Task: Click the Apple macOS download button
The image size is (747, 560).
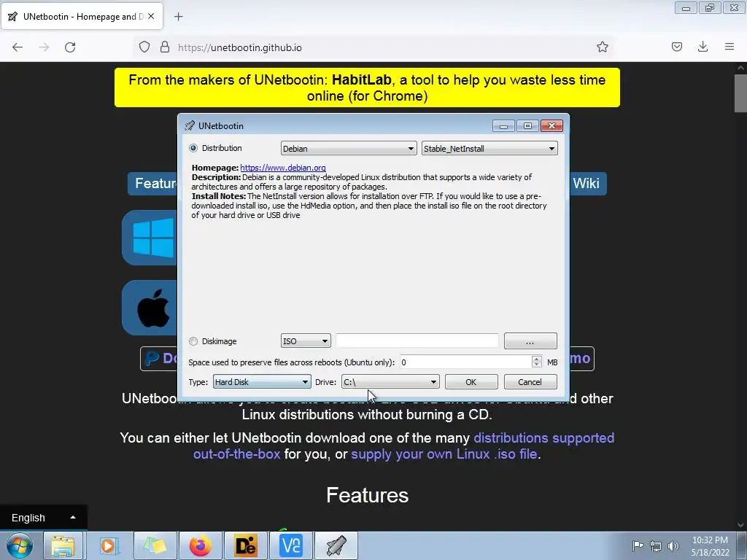Action: coord(150,308)
